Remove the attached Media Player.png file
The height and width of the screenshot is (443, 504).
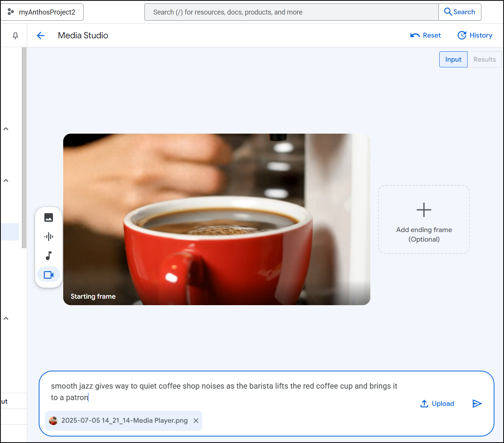196,421
